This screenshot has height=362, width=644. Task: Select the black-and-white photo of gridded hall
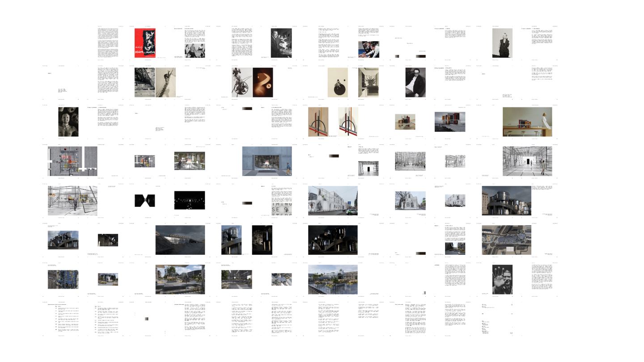411,161
